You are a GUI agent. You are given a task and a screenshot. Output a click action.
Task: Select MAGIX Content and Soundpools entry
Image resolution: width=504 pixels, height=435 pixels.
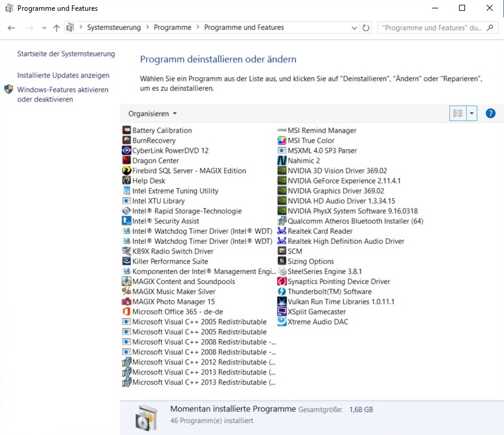point(183,282)
